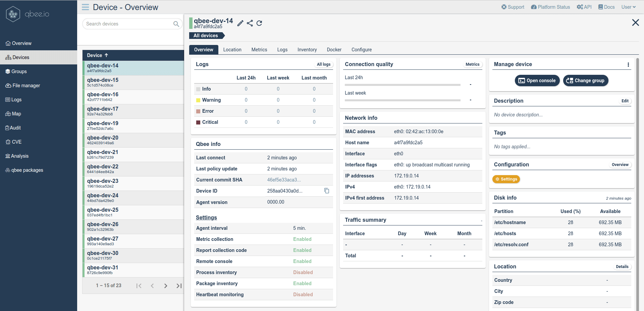
Task: Go to next page of devices
Action: tap(166, 286)
